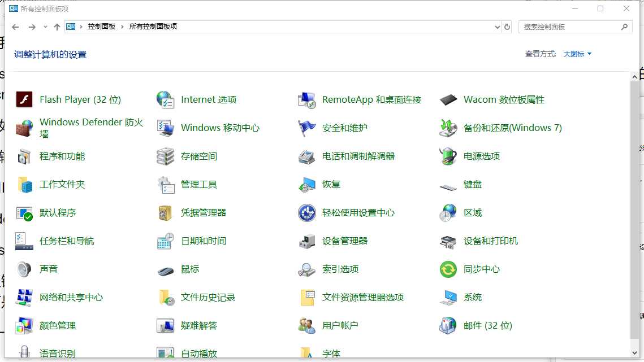
Task: Go forward with the forward arrow
Action: pyautogui.click(x=32, y=27)
